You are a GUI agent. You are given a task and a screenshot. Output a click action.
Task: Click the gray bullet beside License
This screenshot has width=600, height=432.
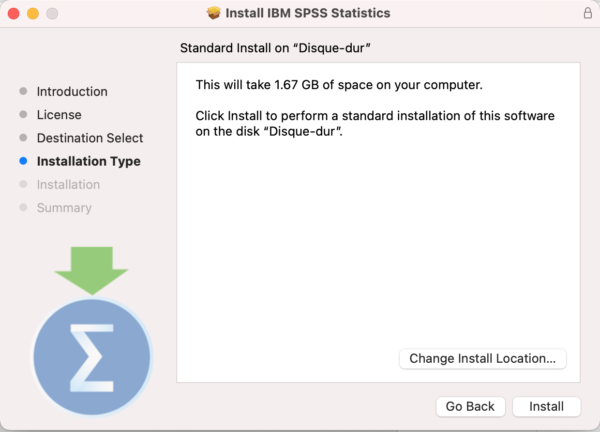pos(23,114)
